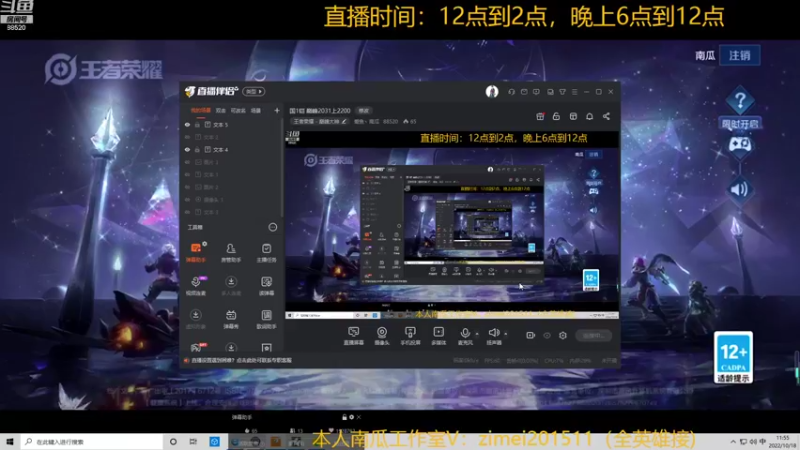Open the 歌词助手 tool
Screen dimensions: 800x450
click(266, 319)
